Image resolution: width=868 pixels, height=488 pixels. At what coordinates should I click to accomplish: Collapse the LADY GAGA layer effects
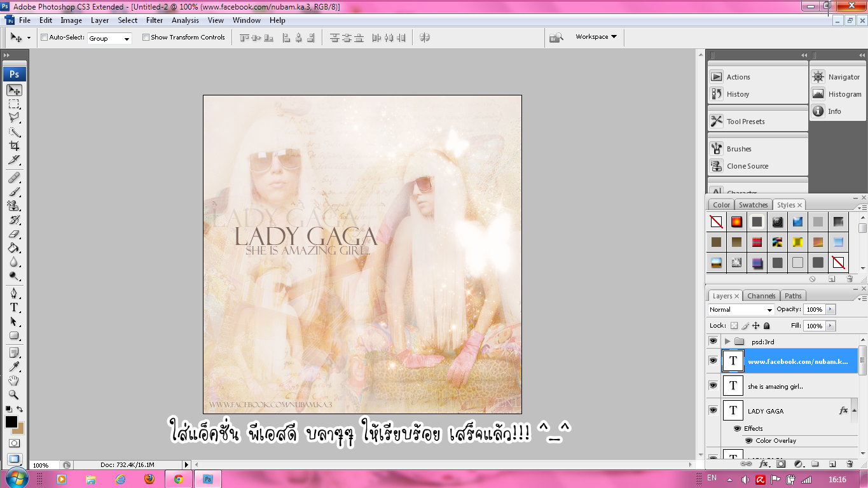853,411
